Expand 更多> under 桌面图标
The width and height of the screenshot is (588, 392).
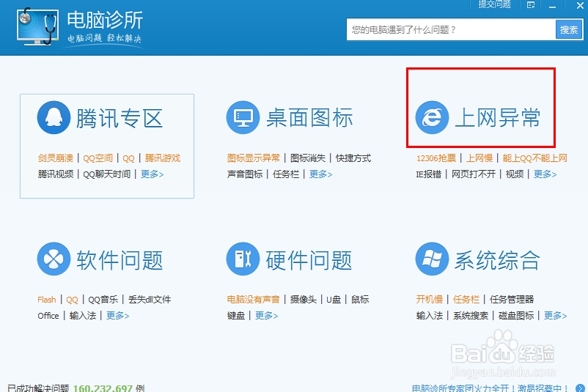pos(320,174)
